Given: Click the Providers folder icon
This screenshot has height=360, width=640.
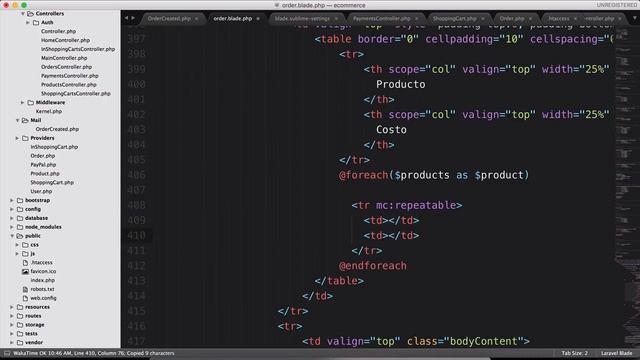Looking at the screenshot, I should click(25, 138).
